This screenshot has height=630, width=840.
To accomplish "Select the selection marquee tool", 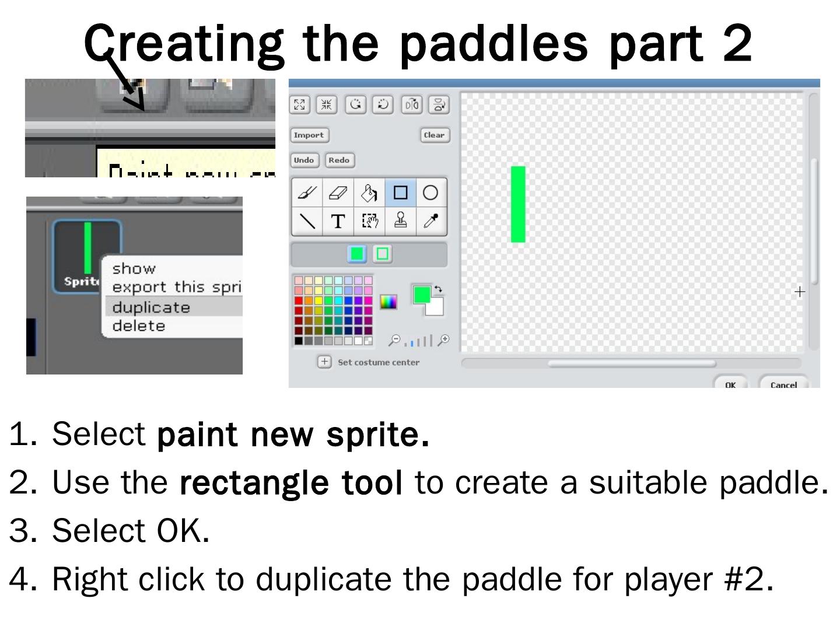I will point(369,221).
